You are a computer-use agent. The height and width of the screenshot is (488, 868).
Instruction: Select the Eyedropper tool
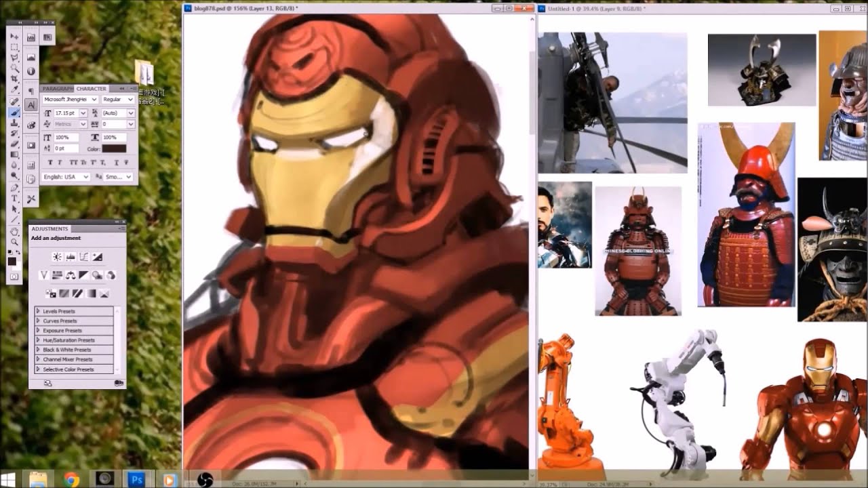click(x=14, y=89)
